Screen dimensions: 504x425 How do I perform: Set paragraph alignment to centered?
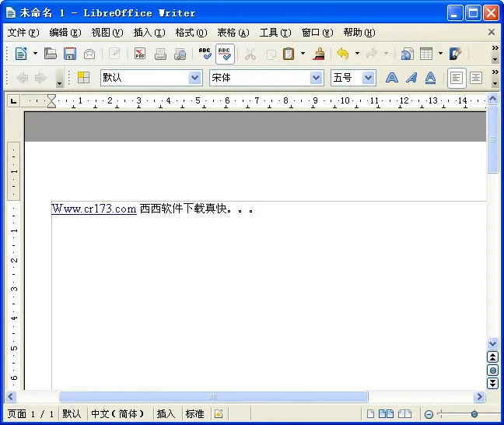click(476, 78)
